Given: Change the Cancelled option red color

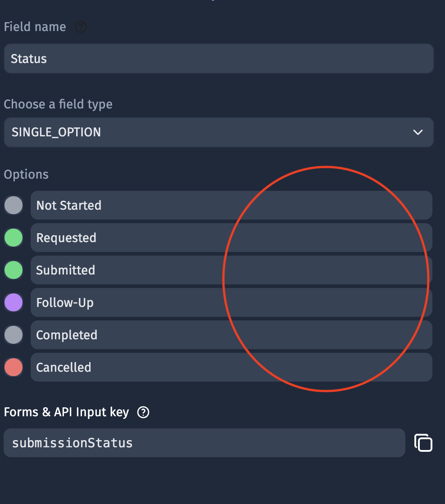Looking at the screenshot, I should click(14, 367).
